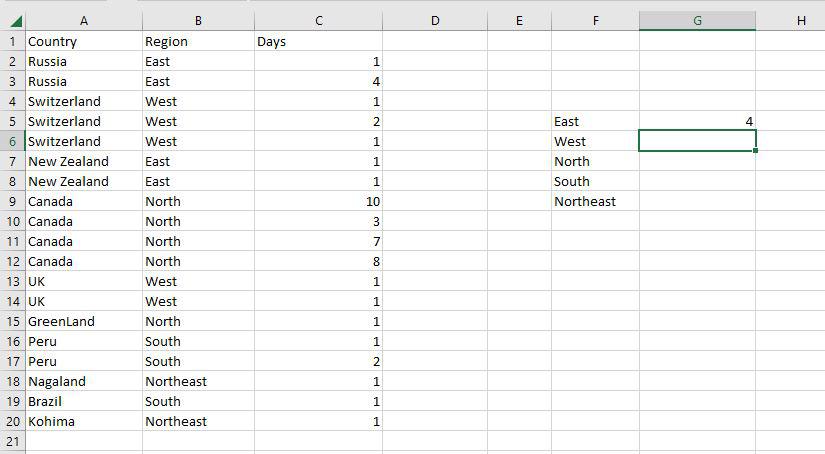Click the East label in column F
The image size is (825, 454).
(x=567, y=122)
